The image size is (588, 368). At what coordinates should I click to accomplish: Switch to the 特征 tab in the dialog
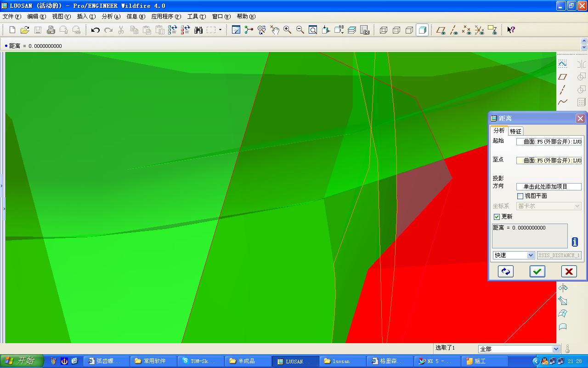pos(516,131)
